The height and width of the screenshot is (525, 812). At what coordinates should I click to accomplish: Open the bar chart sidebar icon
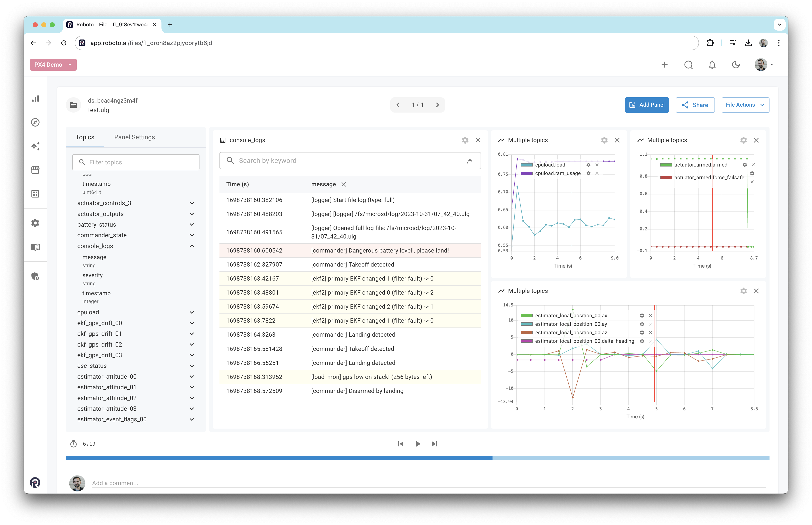tap(35, 99)
